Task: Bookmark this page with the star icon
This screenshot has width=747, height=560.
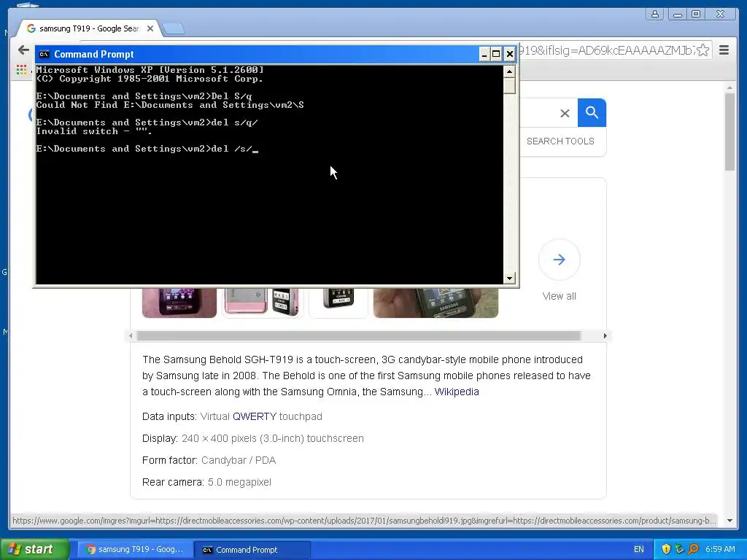Action: pos(703,50)
